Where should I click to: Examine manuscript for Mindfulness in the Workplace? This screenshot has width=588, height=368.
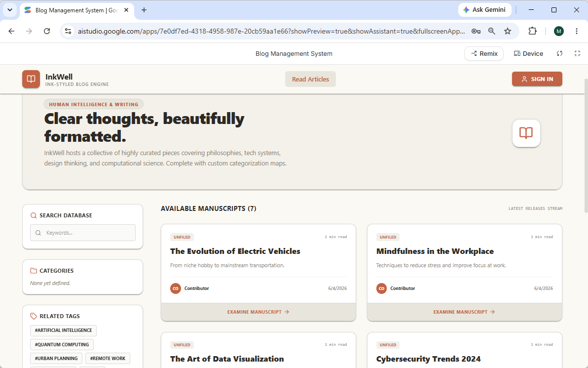click(x=464, y=312)
